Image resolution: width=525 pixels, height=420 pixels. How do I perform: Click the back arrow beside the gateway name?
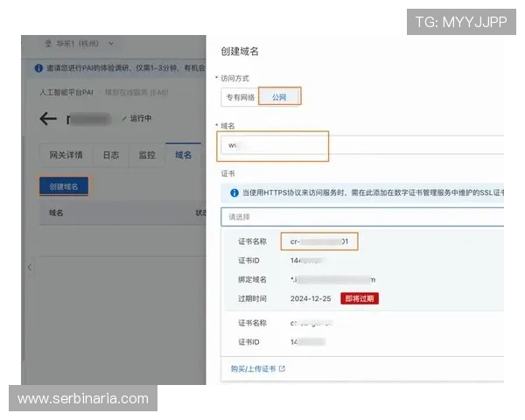[48, 119]
